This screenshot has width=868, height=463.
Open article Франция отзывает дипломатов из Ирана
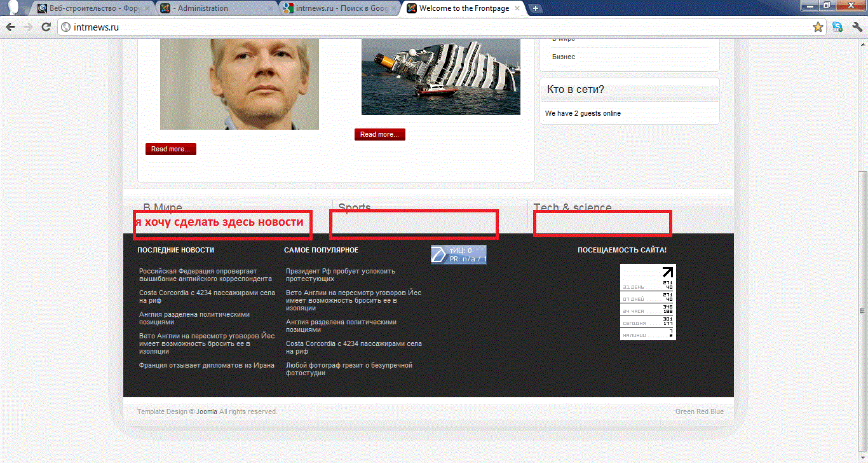(x=207, y=365)
